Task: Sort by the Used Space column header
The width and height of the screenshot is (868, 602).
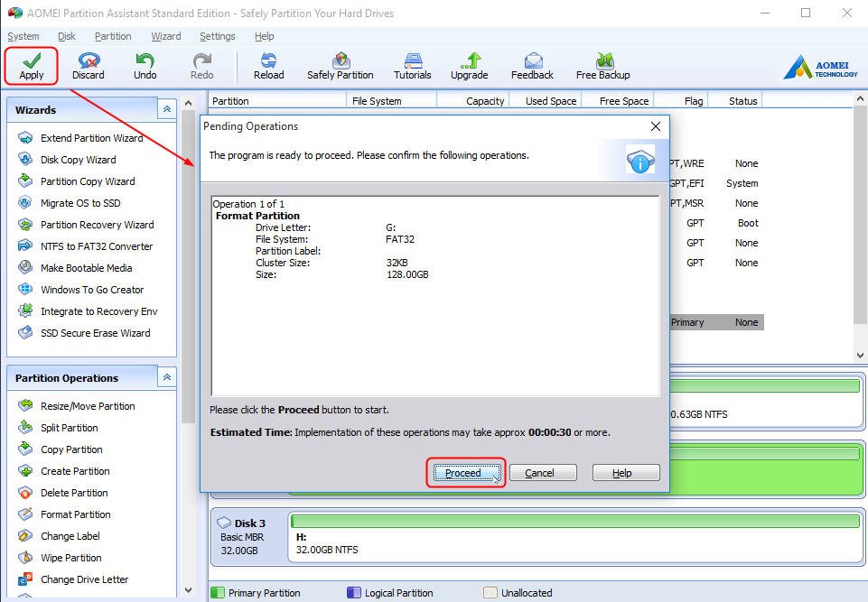Action: click(546, 101)
